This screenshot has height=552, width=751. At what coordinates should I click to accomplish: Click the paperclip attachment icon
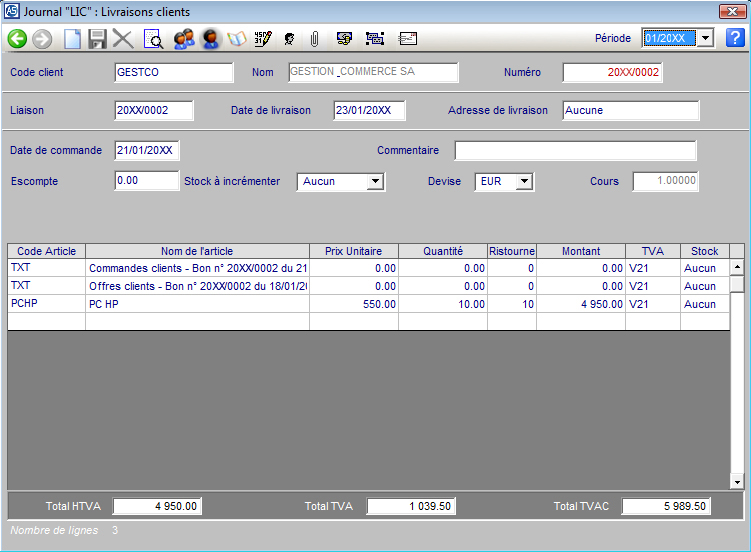click(x=314, y=39)
